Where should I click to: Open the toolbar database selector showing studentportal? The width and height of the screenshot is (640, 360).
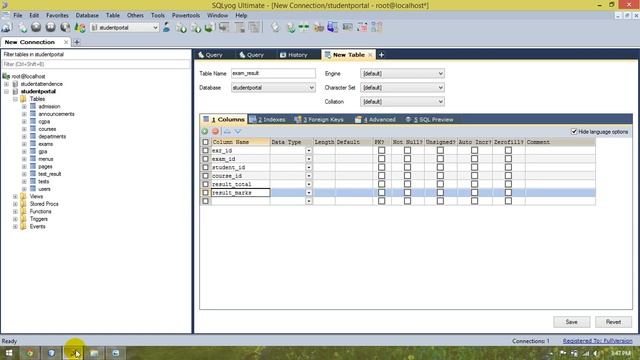coord(124,27)
